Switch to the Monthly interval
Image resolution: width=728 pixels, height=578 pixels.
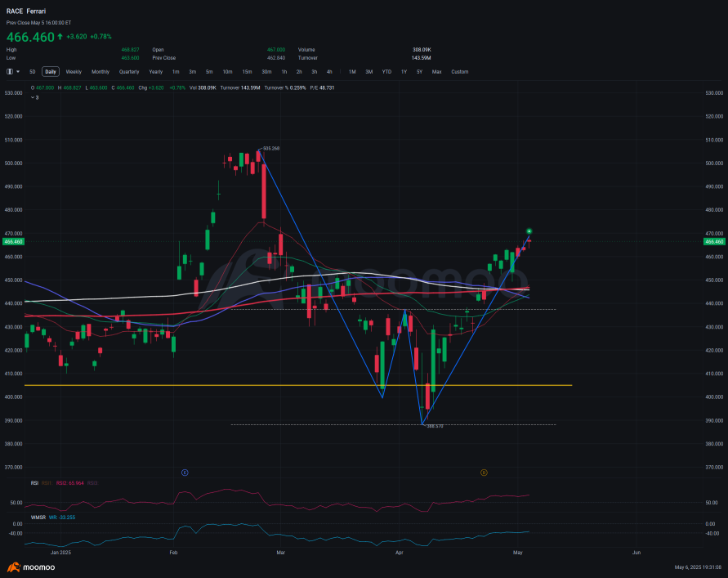pos(100,72)
